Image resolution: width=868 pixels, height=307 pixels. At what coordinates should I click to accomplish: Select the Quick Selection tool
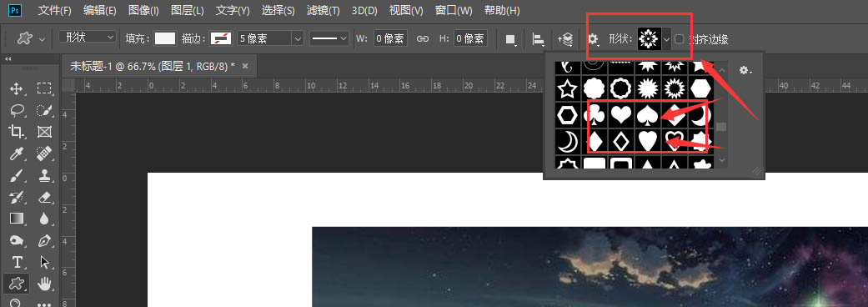coord(44,110)
